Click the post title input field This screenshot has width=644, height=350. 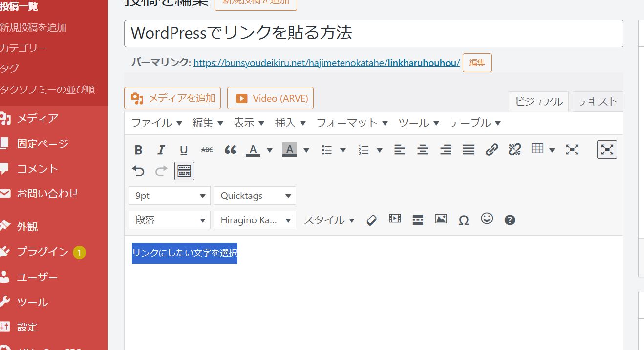point(373,33)
